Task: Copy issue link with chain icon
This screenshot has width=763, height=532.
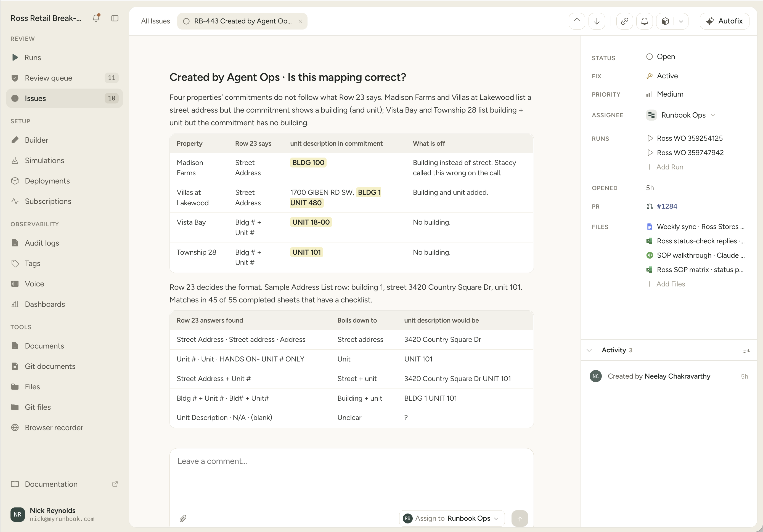Action: coord(624,21)
